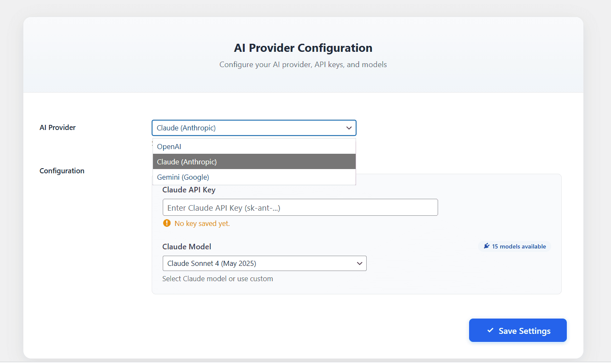This screenshot has width=611, height=364.
Task: Click the AI Provider Configuration heading
Action: 303,48
